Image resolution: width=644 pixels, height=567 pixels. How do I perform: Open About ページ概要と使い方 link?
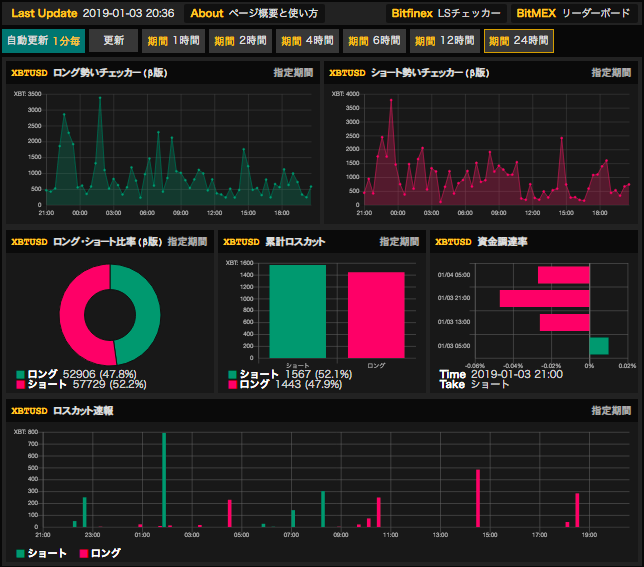tap(254, 14)
